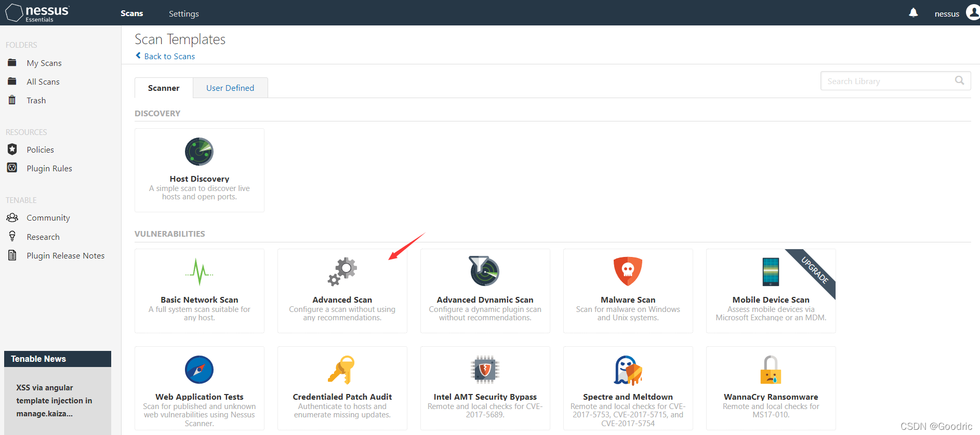Click 'Remote and local checks for MS17-010' description
This screenshot has height=435, width=980.
[x=771, y=410]
